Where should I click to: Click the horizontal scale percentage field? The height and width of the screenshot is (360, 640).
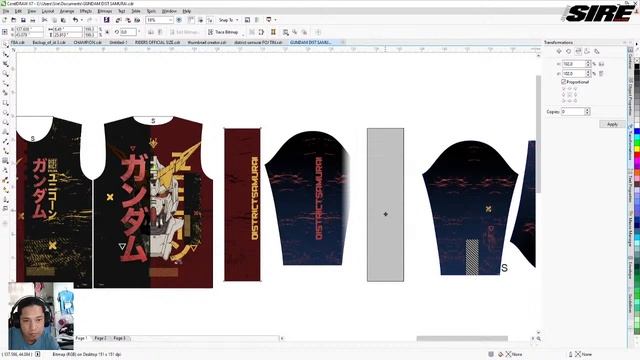pyautogui.click(x=574, y=64)
